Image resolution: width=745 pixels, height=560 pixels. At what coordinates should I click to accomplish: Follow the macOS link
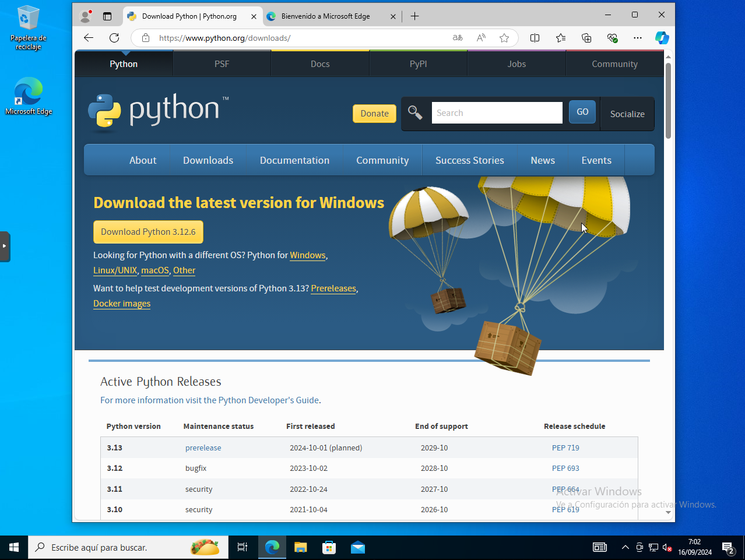(x=155, y=270)
